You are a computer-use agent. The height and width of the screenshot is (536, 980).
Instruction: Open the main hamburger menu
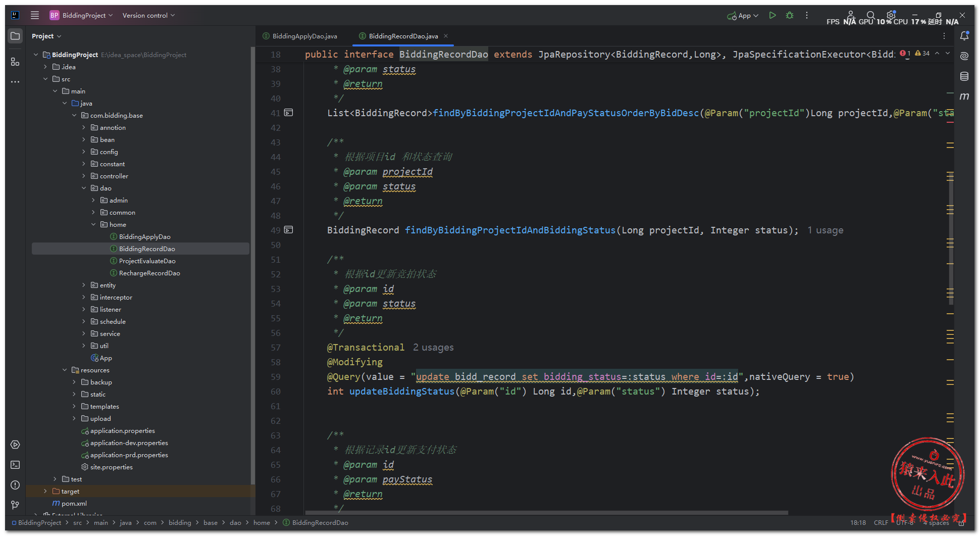click(x=35, y=15)
